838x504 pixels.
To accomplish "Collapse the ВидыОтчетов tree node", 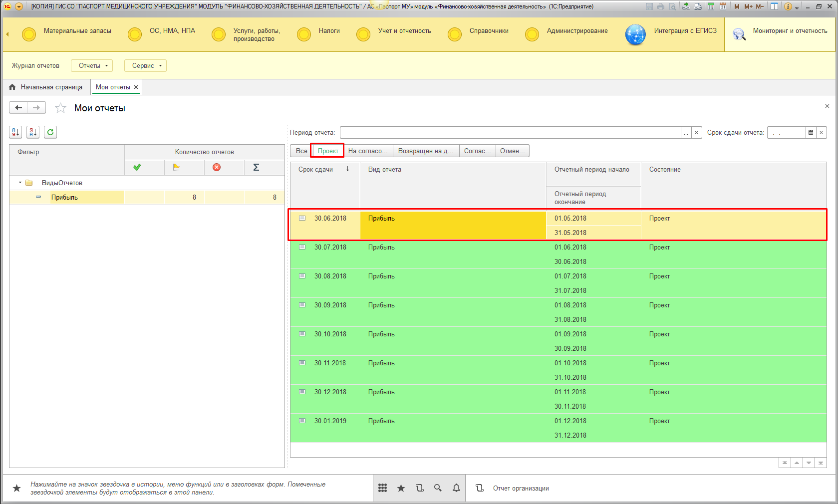I will (x=20, y=183).
